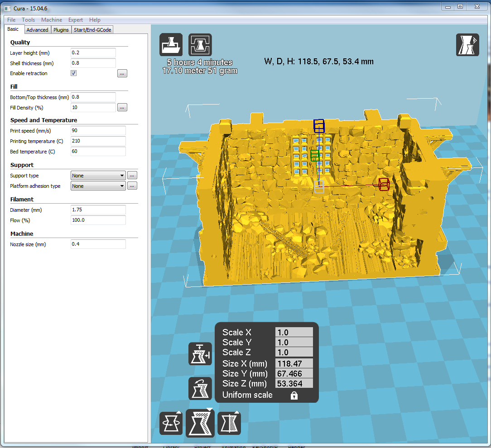
Task: Open the View mode icon menu
Action: tap(467, 45)
